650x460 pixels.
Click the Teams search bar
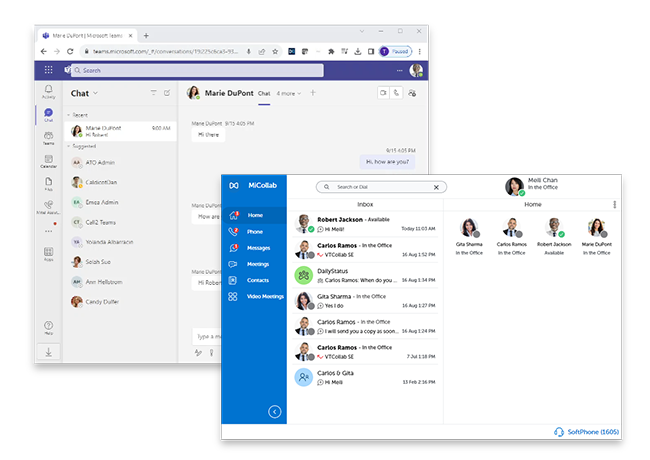tap(197, 70)
